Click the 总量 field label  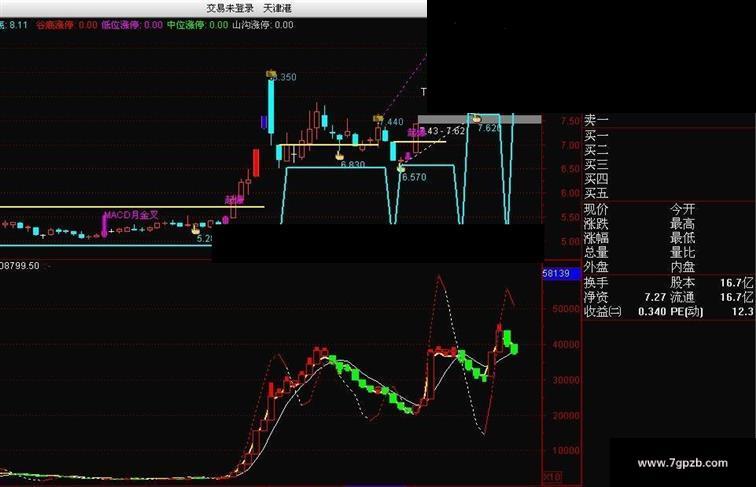(x=596, y=252)
